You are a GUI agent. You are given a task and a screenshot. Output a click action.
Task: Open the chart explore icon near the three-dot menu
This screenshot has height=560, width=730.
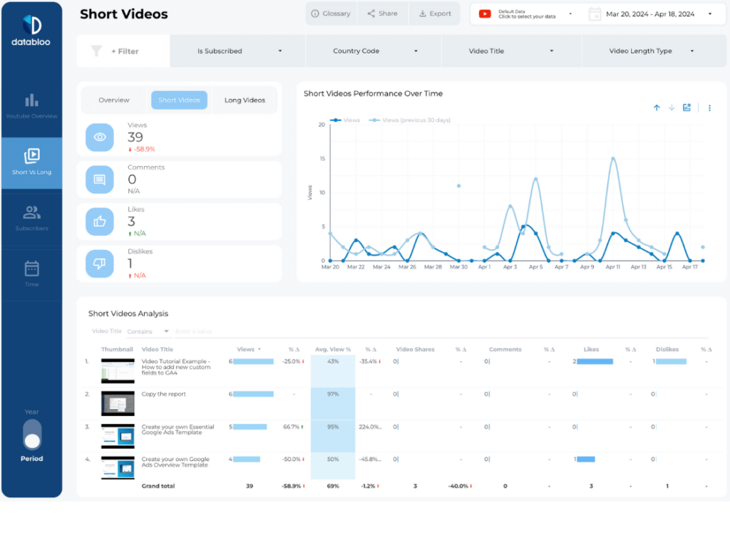tap(687, 108)
